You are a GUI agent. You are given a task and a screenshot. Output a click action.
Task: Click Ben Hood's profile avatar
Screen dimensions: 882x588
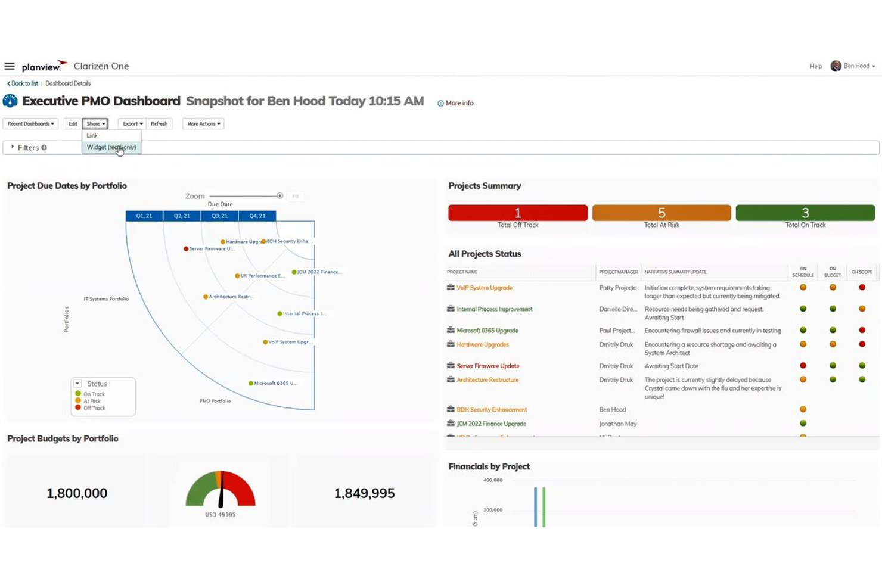pyautogui.click(x=836, y=66)
